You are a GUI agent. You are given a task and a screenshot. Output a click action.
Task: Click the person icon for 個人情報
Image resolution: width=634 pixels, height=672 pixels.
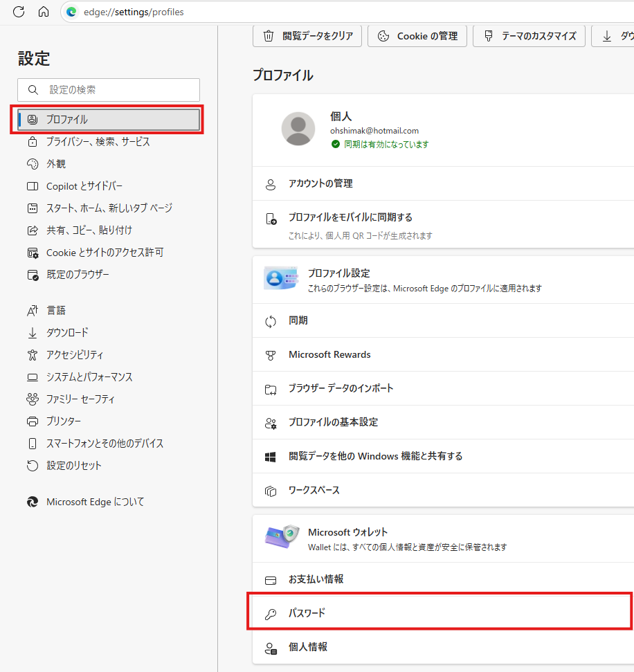tap(271, 648)
